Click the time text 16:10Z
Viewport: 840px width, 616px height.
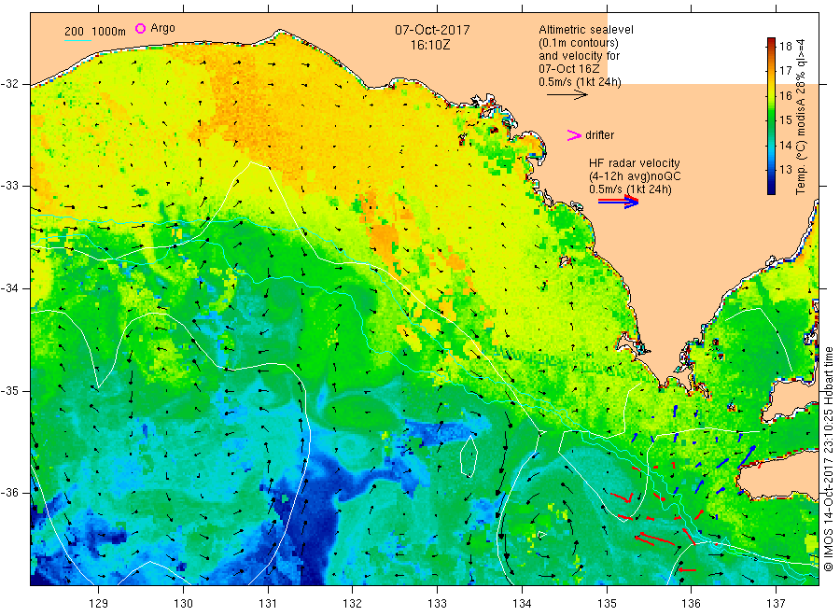click(430, 45)
